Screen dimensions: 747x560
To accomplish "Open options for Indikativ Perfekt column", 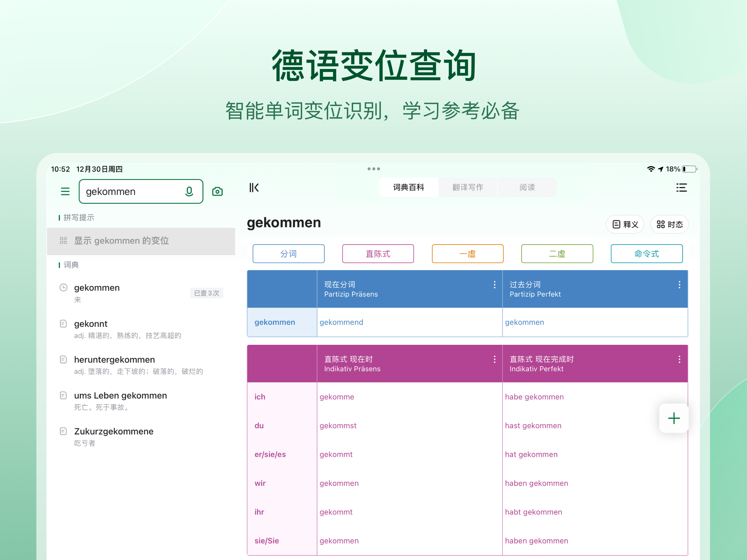I will [679, 359].
